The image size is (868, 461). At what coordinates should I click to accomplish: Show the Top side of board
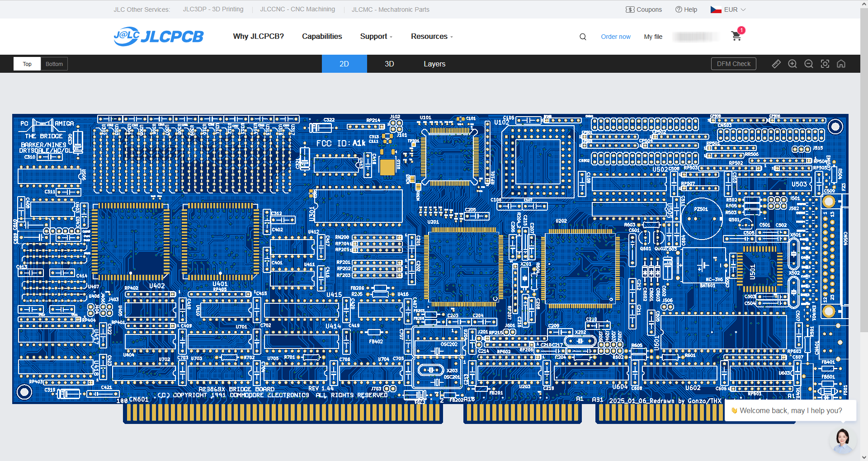point(27,64)
